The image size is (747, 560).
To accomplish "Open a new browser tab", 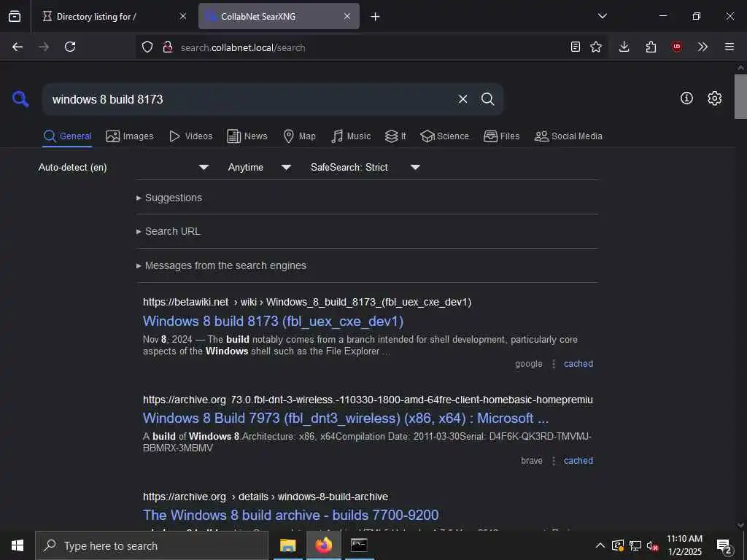I will [376, 17].
